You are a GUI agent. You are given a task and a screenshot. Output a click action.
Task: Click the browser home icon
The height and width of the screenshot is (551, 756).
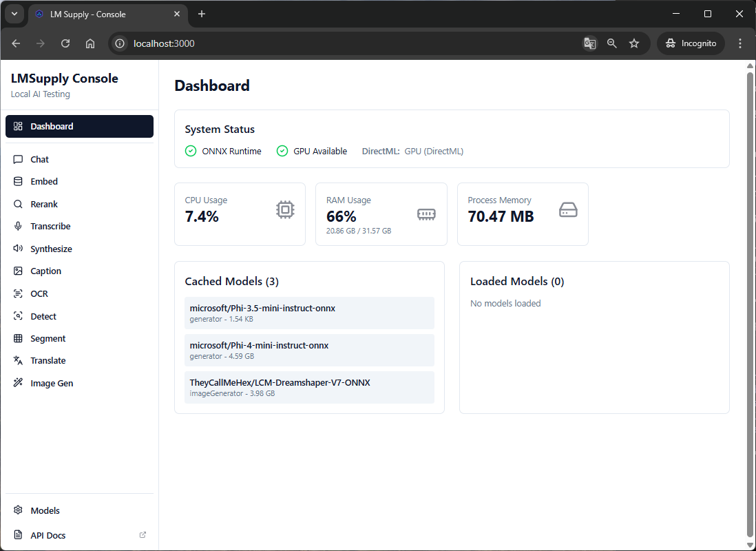tap(90, 43)
